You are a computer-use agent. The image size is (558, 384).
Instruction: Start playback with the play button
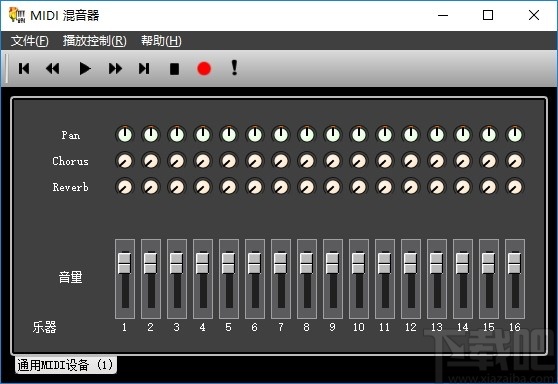pyautogui.click(x=85, y=68)
